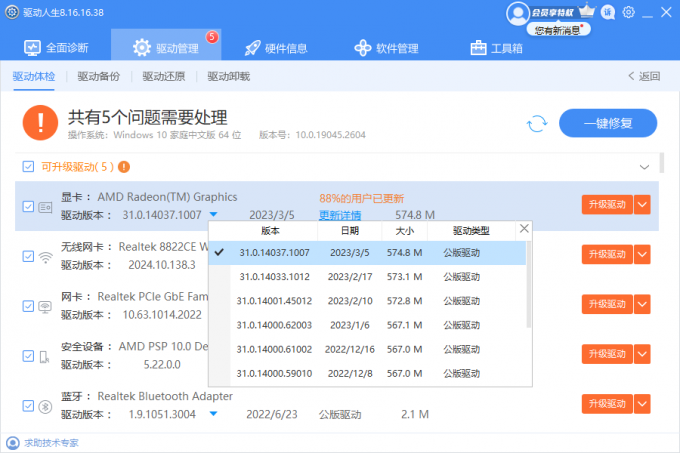Click the graphics card device icon
Screen dimensions: 680x453
pyautogui.click(x=46, y=207)
